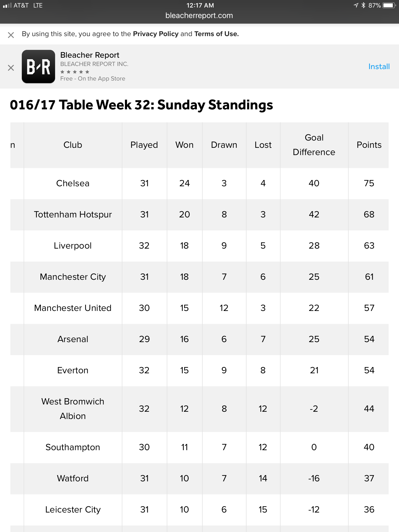Viewport: 399px width, 532px height.
Task: Install the Bleacher Report app
Action: (379, 66)
